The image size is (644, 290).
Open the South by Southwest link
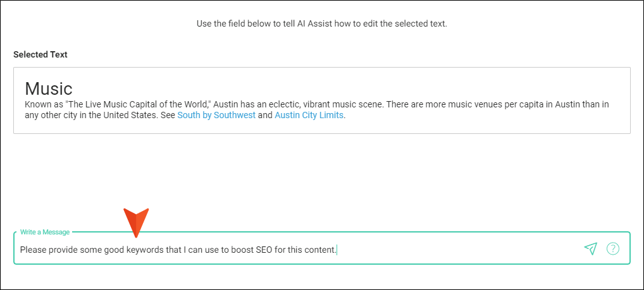pyautogui.click(x=216, y=115)
